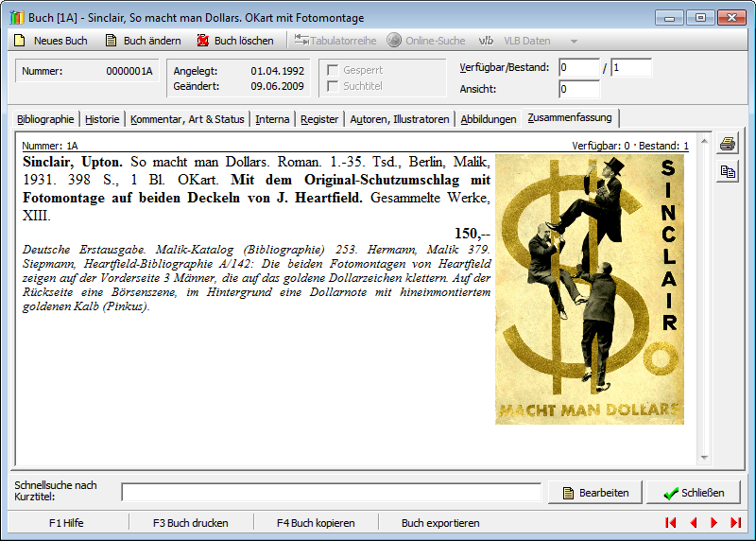This screenshot has width=756, height=541.
Task: Go to next record arrow
Action: 714,523
